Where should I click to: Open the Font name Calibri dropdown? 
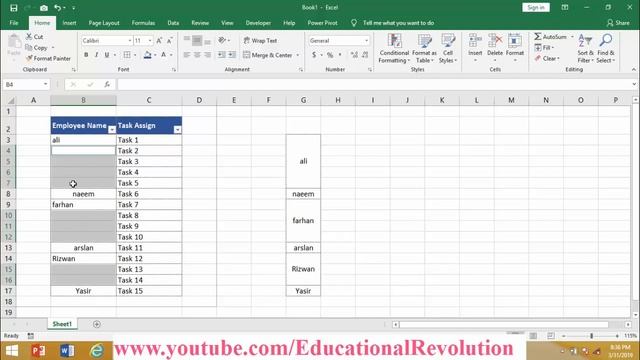click(x=130, y=40)
